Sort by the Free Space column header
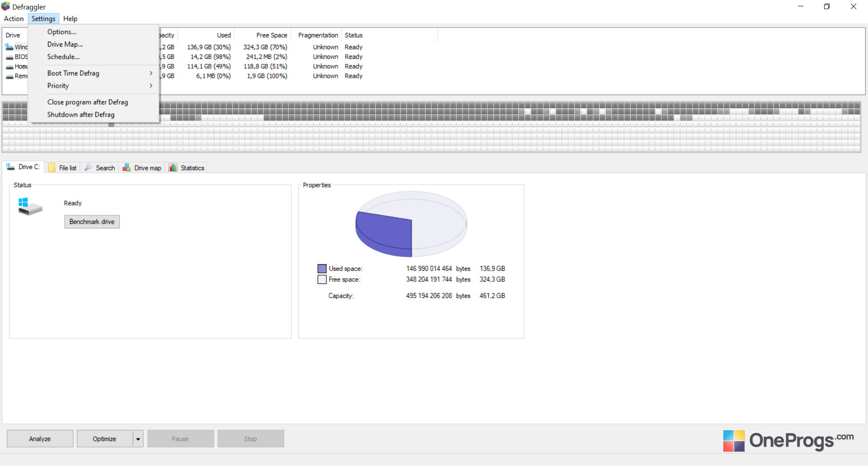This screenshot has width=868, height=466. [x=263, y=35]
